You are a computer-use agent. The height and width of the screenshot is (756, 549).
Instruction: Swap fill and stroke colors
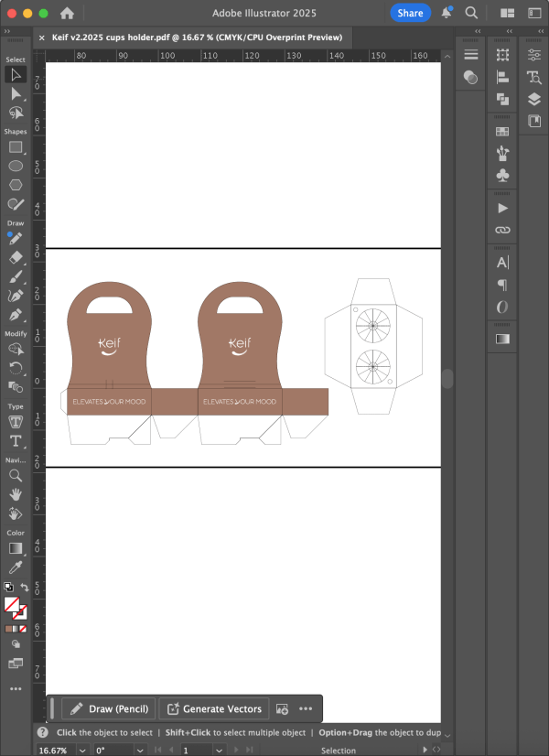point(25,587)
